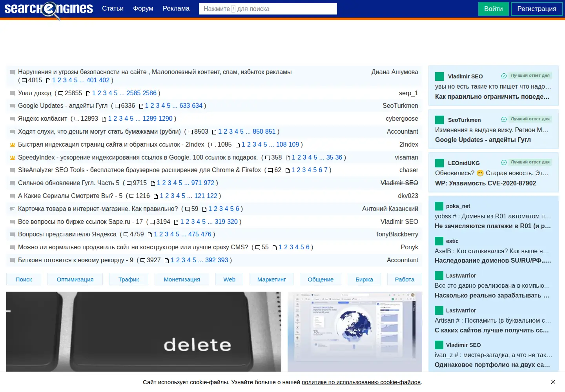
Task: Click comment icon in 'Биткоин готовится' row
Action: pyautogui.click(x=143, y=261)
